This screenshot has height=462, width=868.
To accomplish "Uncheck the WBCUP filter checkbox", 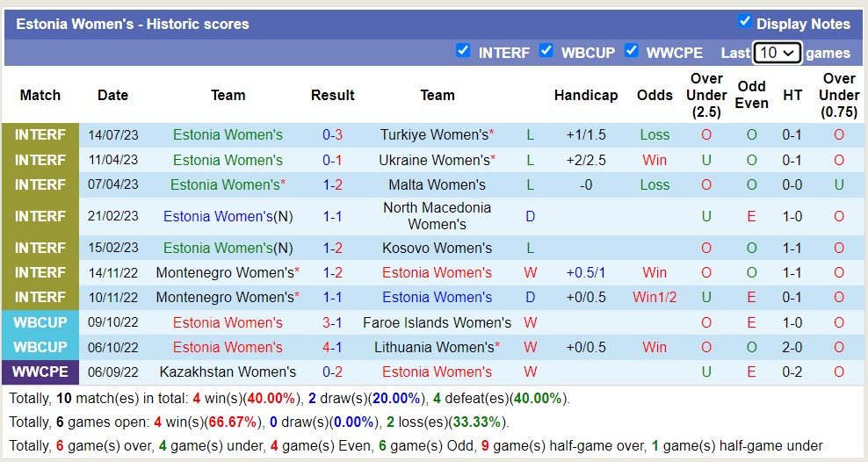I will pyautogui.click(x=546, y=51).
